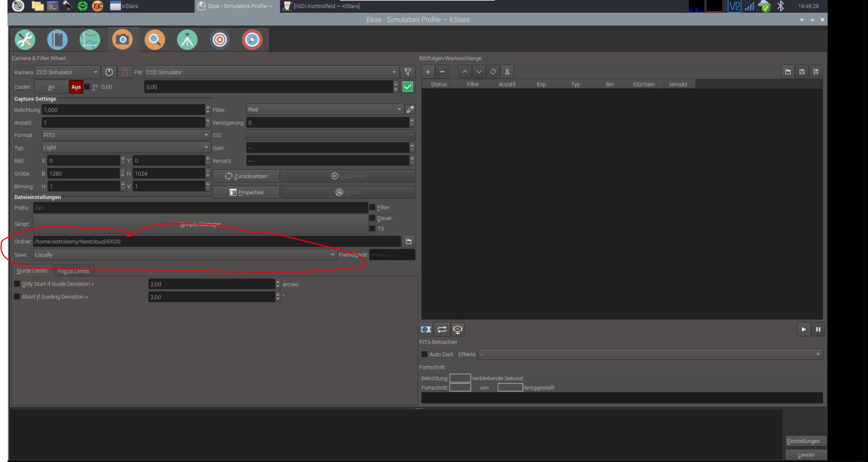Start sequence with the play button

(804, 330)
